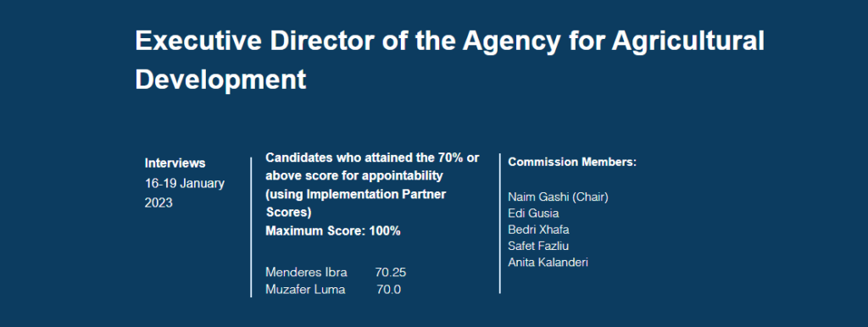Viewport: 868px width, 327px height.
Task: Select the Maximum Score: 100% line
Action: coord(332,231)
